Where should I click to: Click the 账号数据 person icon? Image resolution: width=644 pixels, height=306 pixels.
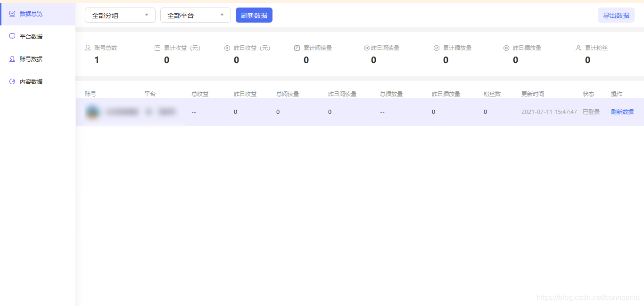click(12, 59)
